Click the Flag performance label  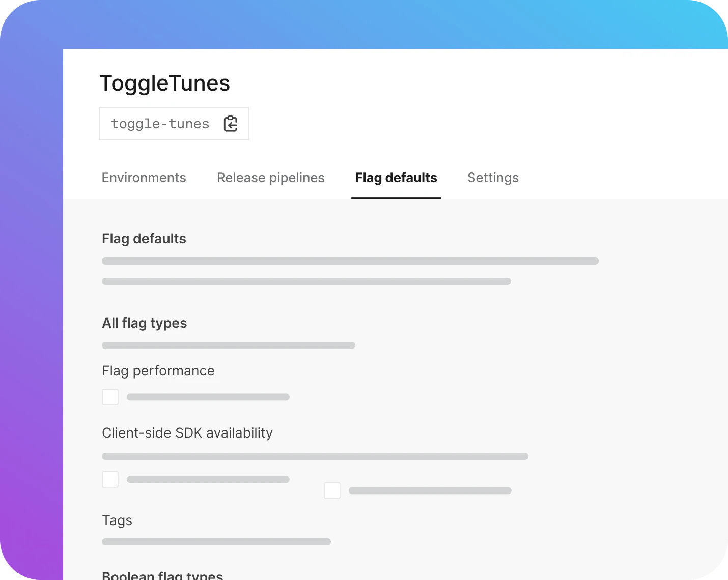(x=158, y=370)
